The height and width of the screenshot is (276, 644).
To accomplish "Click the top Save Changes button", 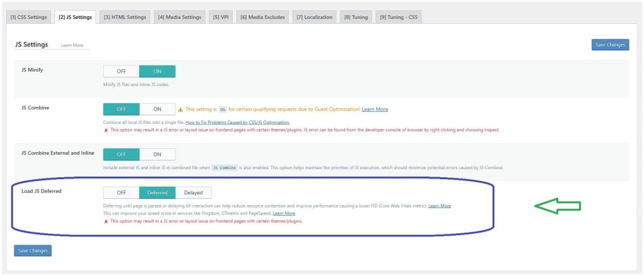I will pos(610,45).
